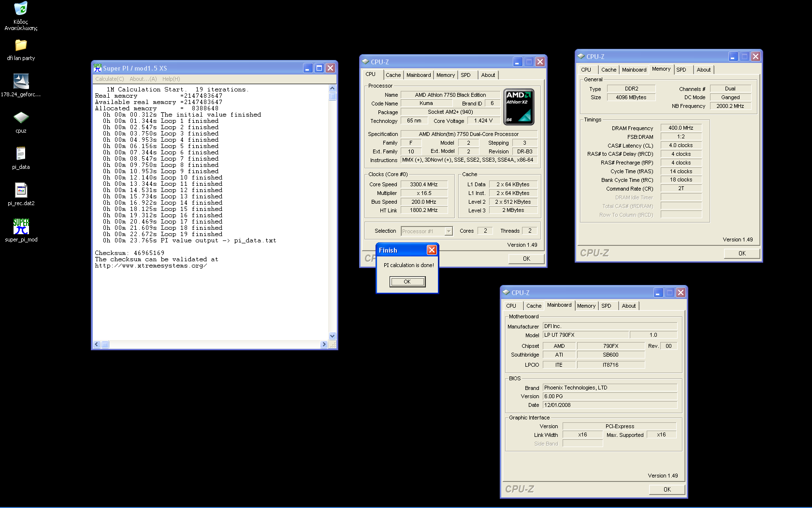Click the CAS# Latency 4.0 clocks value
The height and width of the screenshot is (508, 812).
coord(681,146)
